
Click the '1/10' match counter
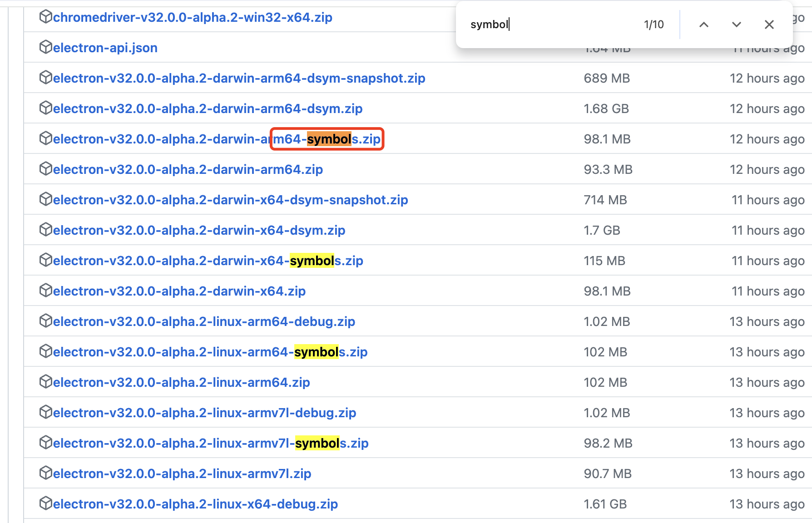(x=654, y=25)
